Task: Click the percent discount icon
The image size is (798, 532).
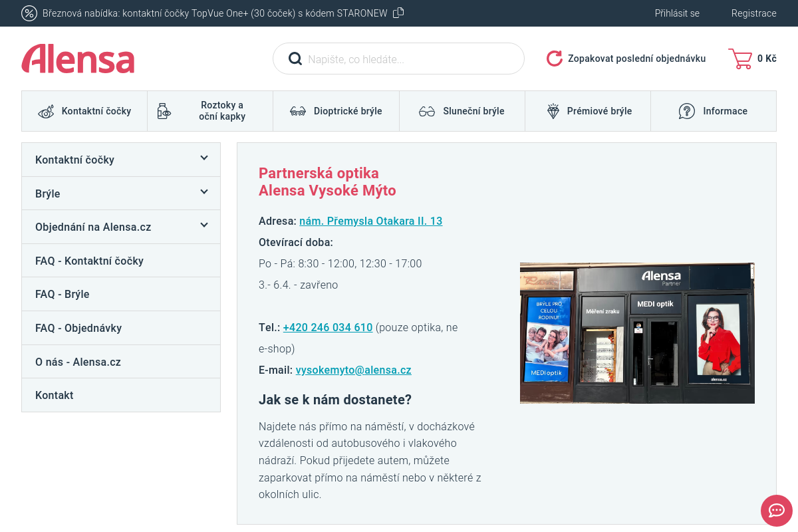Action: [x=29, y=13]
